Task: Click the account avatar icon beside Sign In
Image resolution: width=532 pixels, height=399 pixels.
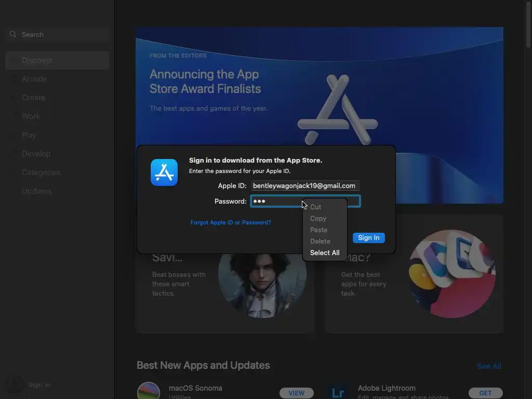Action: (14, 384)
